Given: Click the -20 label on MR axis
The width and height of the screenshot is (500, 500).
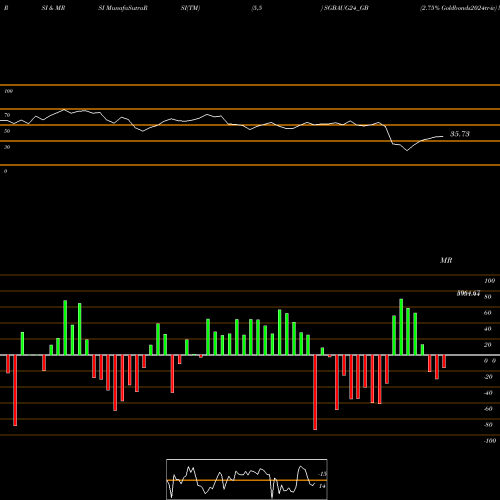Looking at the screenshot, I should (x=488, y=377).
